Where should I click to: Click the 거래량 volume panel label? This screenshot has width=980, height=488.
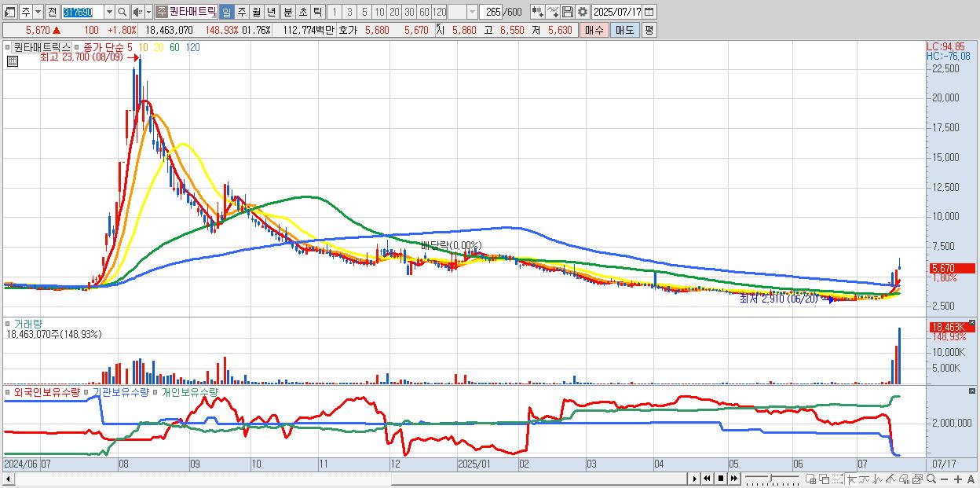tap(28, 323)
